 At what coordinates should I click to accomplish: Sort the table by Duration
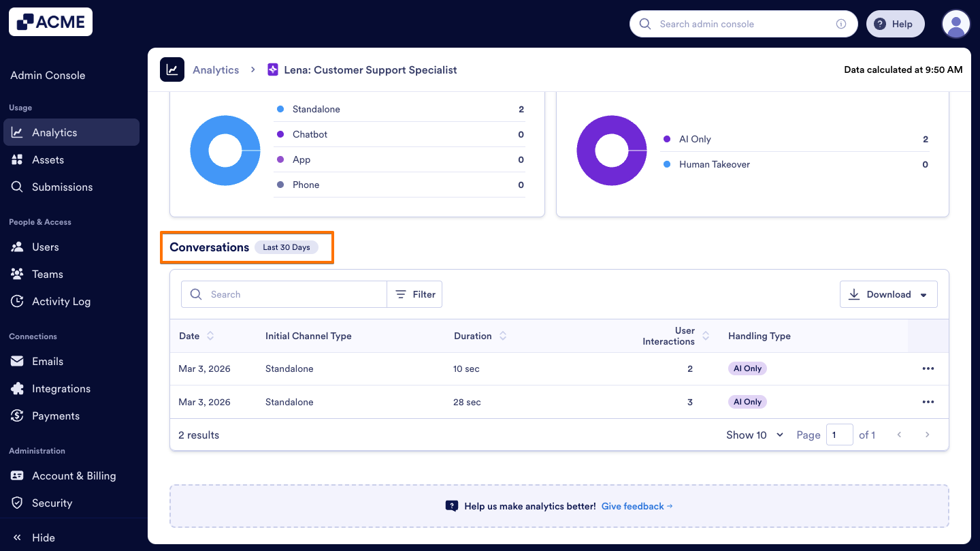(x=502, y=335)
